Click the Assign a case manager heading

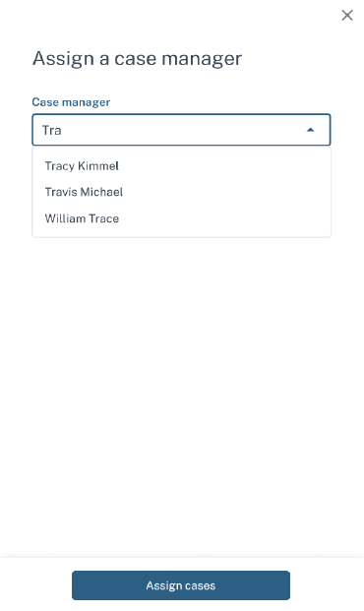(137, 59)
